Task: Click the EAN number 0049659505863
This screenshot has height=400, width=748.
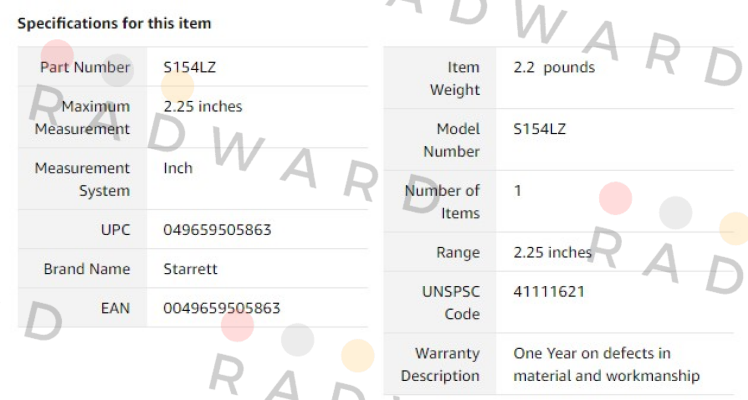Action: tap(222, 308)
